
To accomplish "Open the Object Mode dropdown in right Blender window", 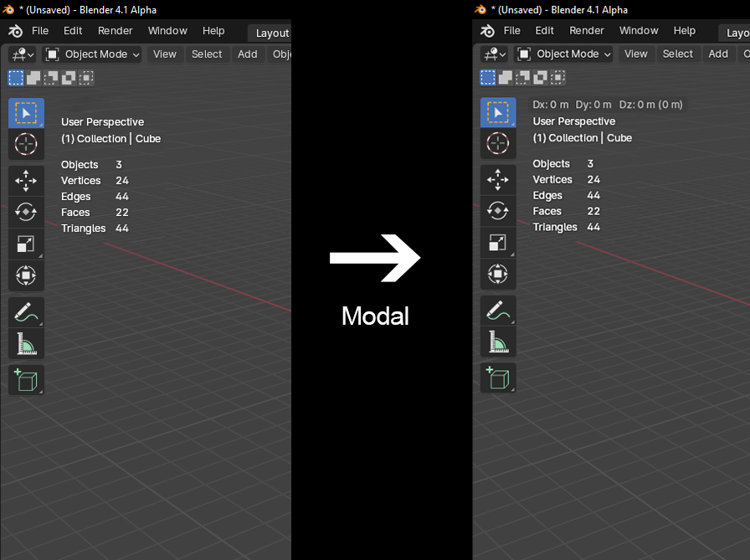I will point(564,54).
